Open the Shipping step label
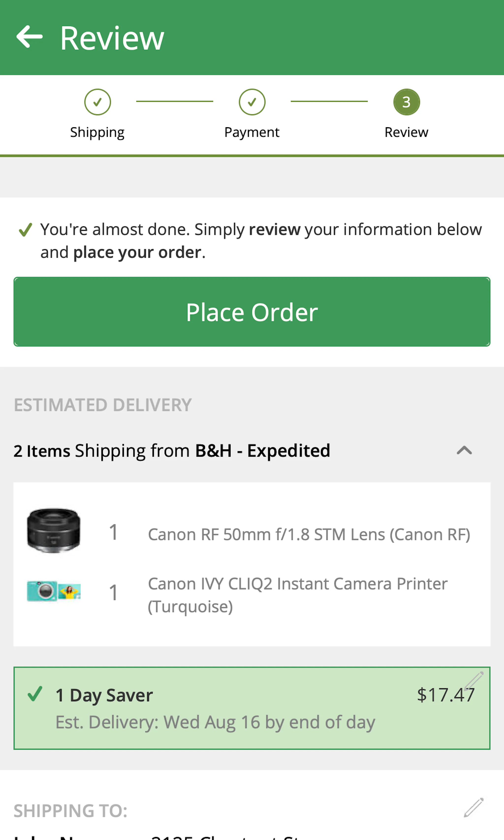 [97, 132]
